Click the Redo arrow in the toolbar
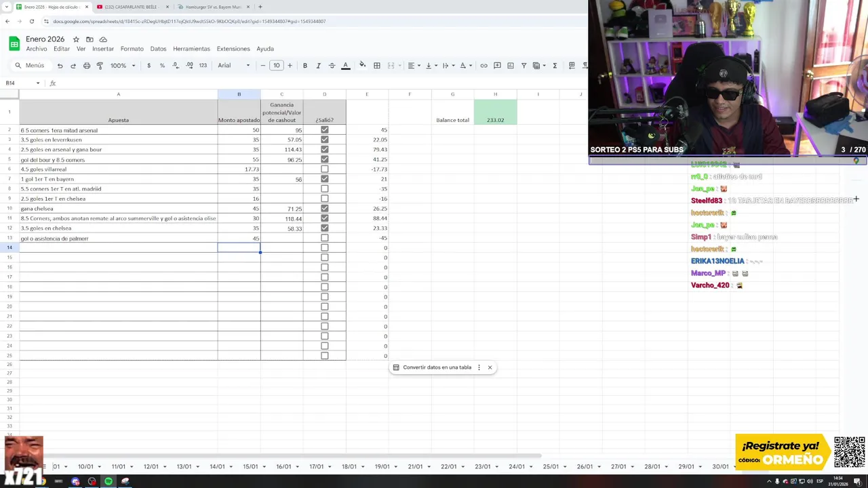Screen dimensions: 868x488 [x=73, y=66]
